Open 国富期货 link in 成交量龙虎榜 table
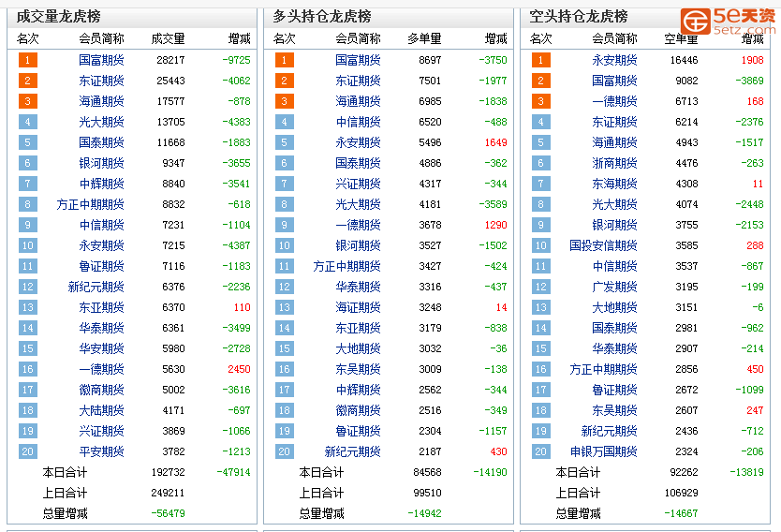 click(x=101, y=60)
